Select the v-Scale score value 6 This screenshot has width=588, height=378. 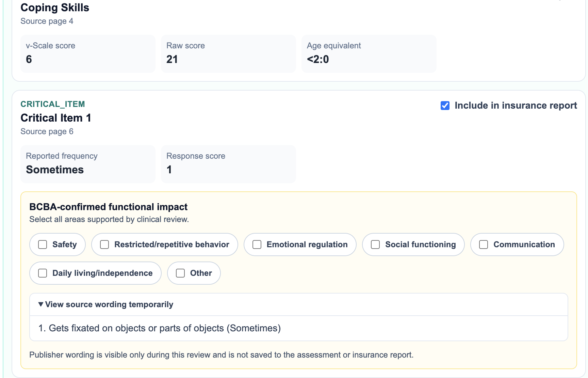coord(29,59)
